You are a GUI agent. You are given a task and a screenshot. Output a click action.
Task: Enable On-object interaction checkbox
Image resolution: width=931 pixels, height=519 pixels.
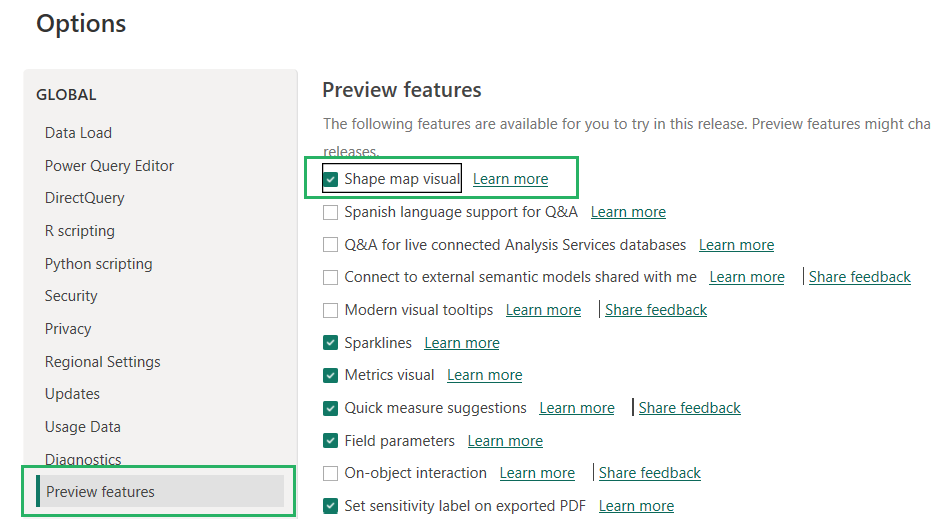pos(331,473)
